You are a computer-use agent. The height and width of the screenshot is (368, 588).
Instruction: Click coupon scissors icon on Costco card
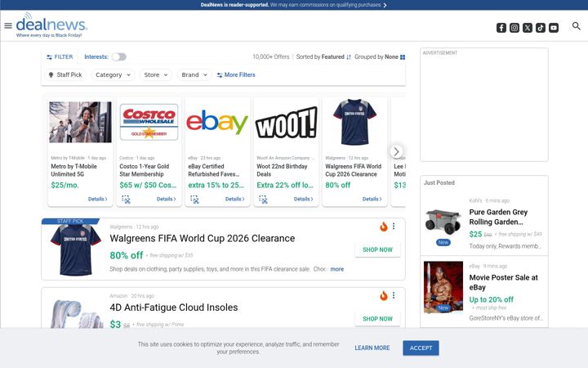126,199
